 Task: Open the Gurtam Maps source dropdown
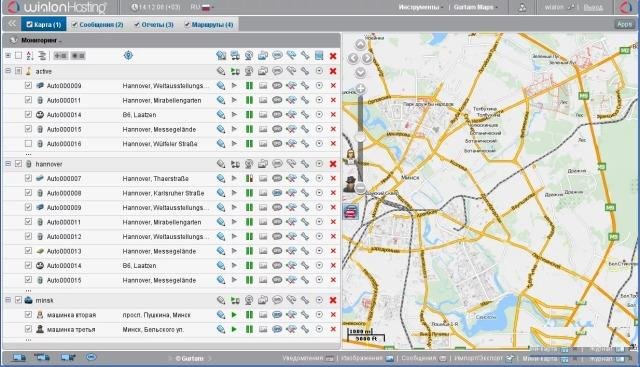coord(476,7)
